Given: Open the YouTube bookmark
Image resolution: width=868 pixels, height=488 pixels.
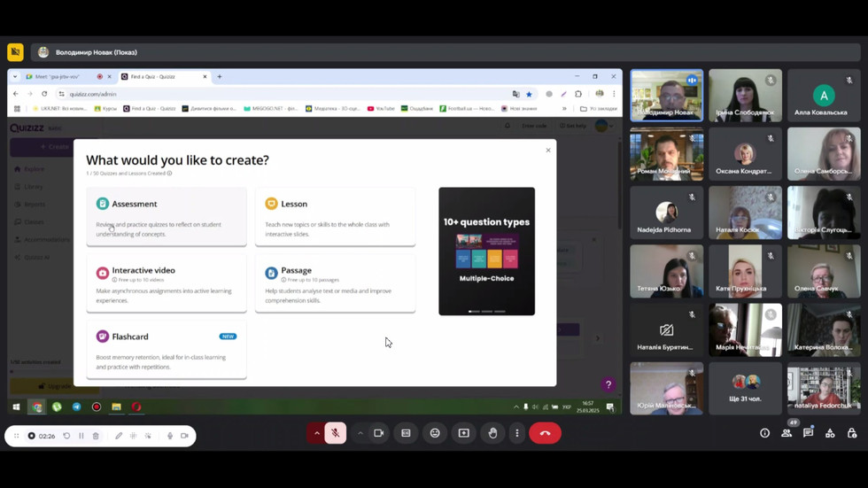Looking at the screenshot, I should pyautogui.click(x=381, y=108).
